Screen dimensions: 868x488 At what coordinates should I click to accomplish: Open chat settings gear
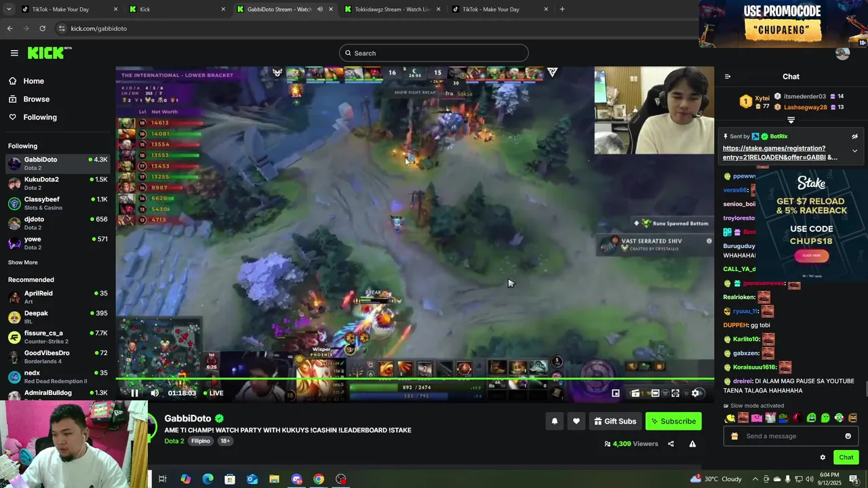823,457
